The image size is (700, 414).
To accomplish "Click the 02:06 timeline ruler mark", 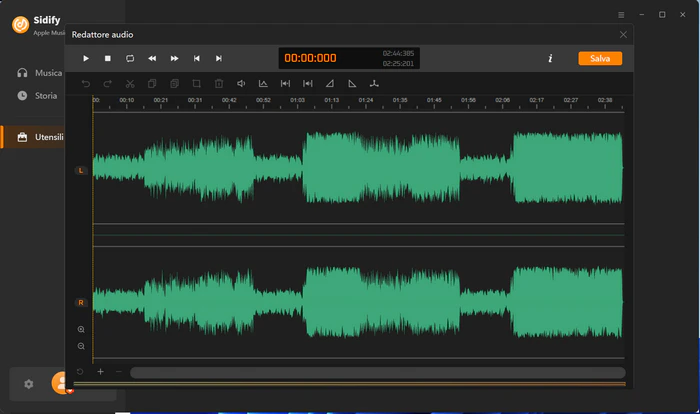I will pos(502,100).
